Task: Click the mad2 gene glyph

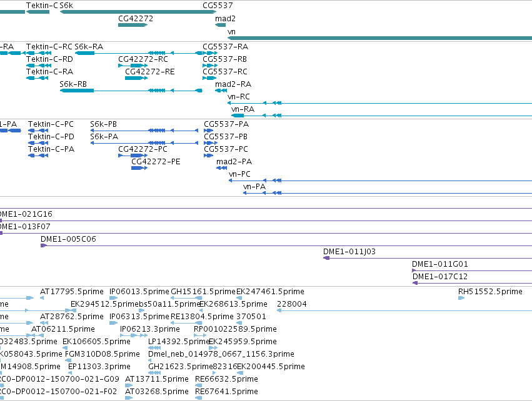Action: pyautogui.click(x=220, y=25)
